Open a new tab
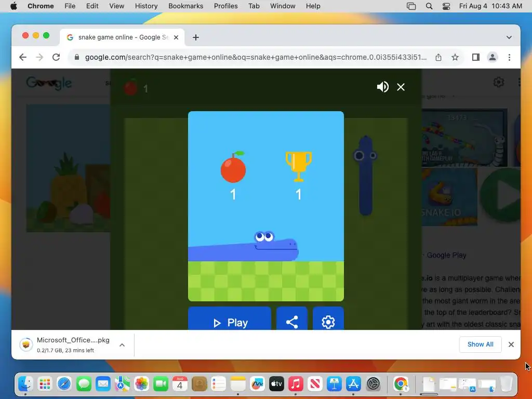This screenshot has height=399, width=532. click(x=196, y=37)
